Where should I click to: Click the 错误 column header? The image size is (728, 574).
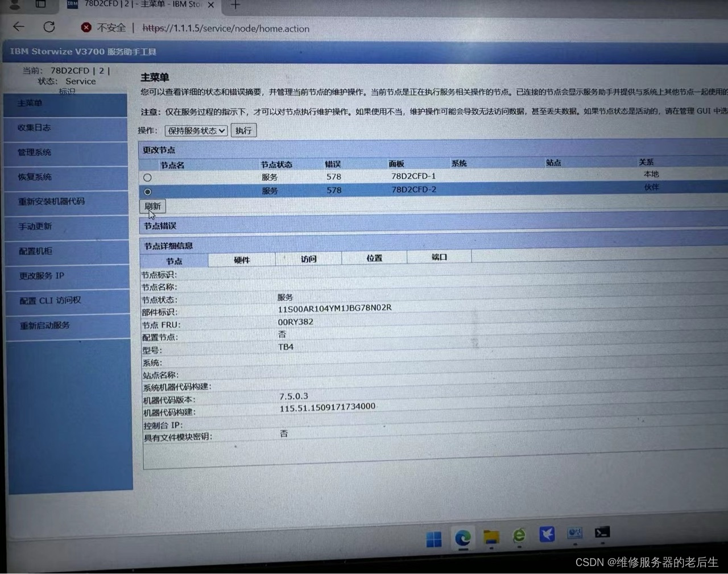click(333, 164)
